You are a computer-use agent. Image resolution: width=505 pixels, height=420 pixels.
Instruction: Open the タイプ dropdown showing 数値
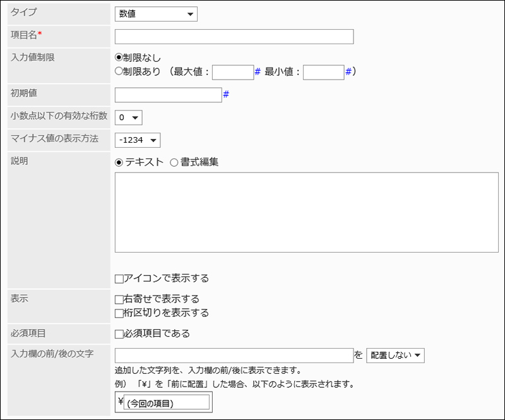[x=156, y=14]
